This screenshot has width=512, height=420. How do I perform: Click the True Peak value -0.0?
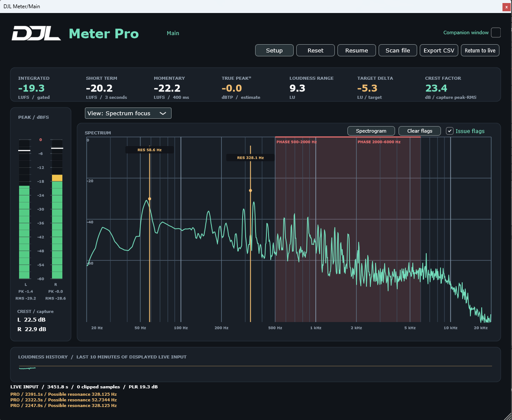click(232, 88)
